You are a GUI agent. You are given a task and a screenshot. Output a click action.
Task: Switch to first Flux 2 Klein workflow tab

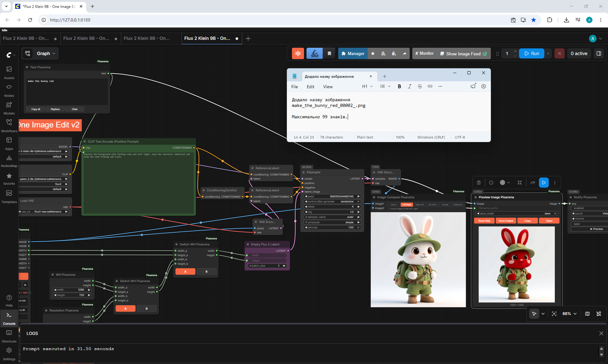tap(30, 38)
